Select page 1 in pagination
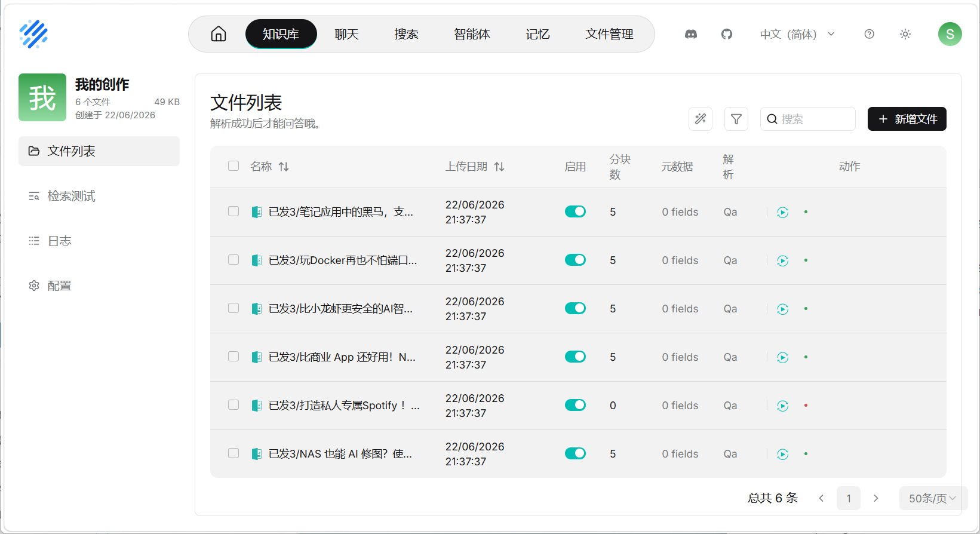Viewport: 980px width, 534px height. point(849,498)
